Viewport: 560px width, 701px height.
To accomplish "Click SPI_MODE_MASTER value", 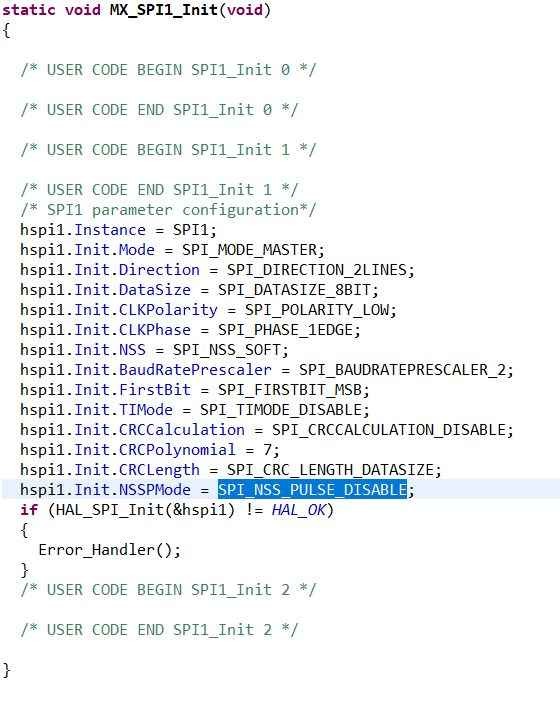I will (249, 250).
